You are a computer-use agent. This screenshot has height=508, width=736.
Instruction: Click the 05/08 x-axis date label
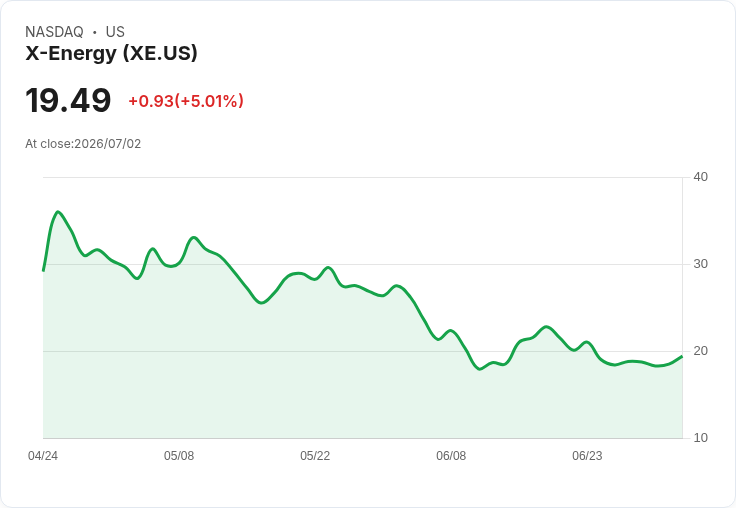click(179, 456)
